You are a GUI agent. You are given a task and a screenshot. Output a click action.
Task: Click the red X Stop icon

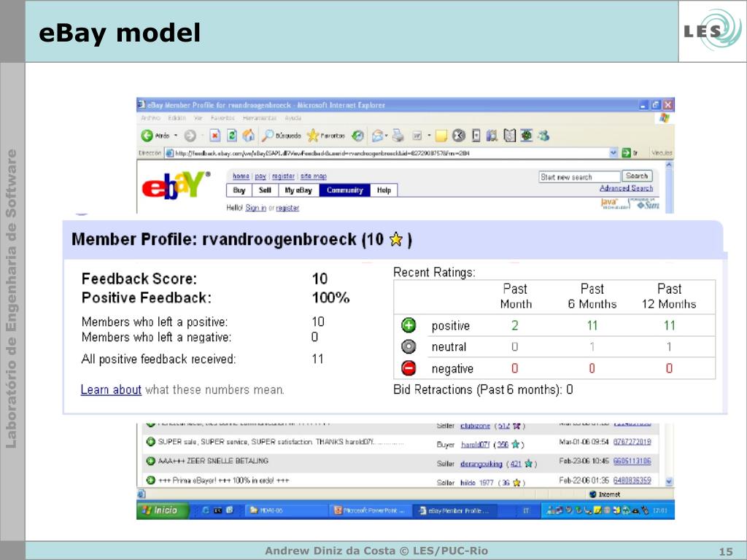[215, 136]
